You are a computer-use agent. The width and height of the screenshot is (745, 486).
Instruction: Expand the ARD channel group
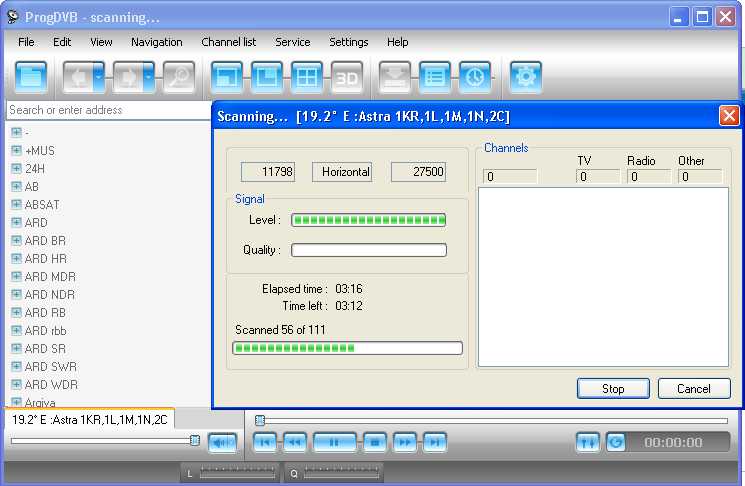16,222
